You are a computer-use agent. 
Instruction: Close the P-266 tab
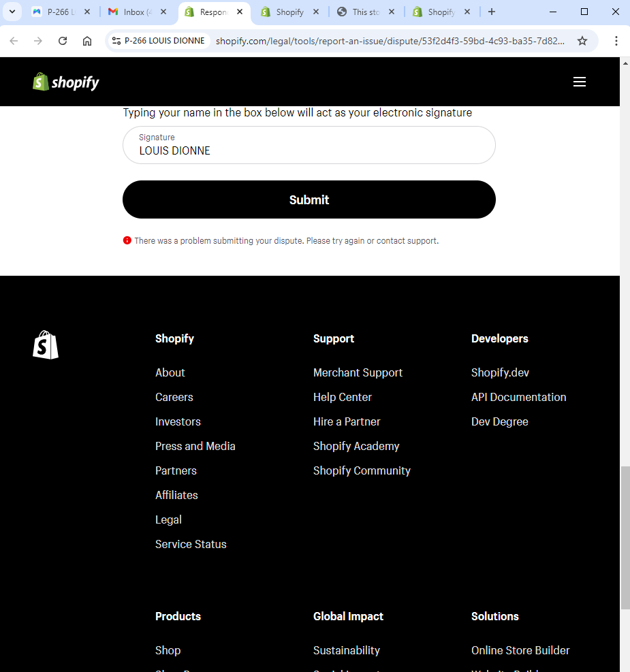87,12
